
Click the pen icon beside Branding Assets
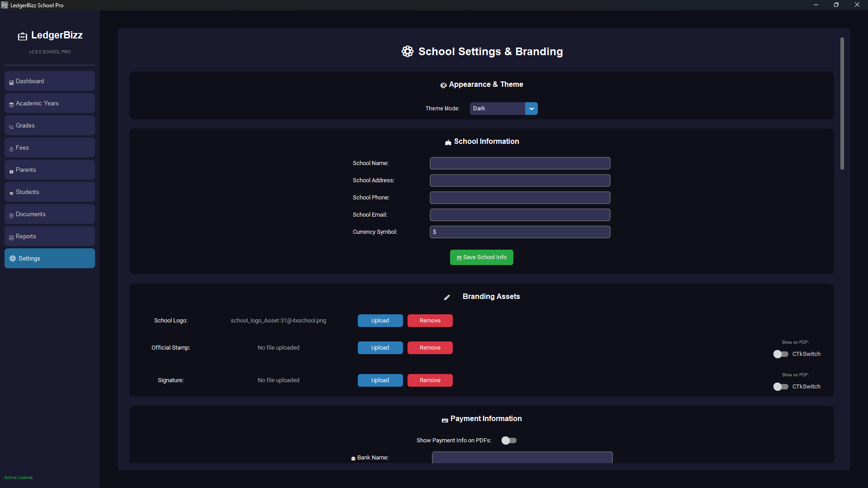click(x=447, y=297)
